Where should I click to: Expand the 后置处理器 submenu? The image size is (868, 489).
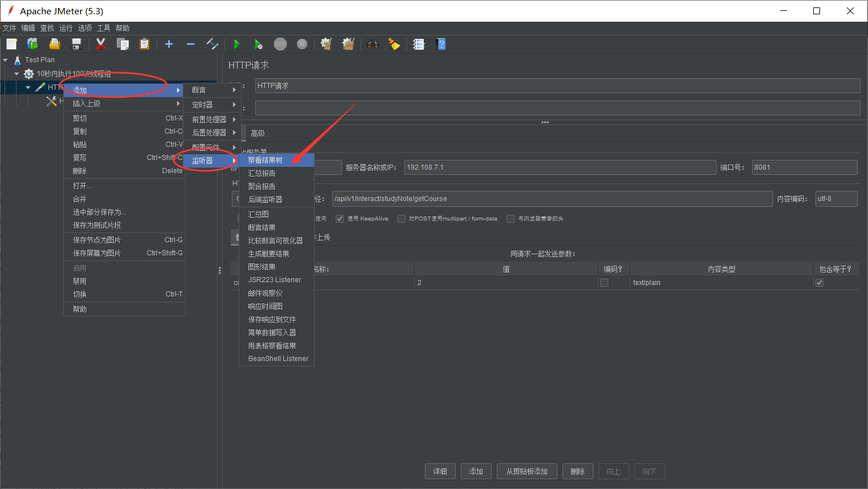(213, 133)
